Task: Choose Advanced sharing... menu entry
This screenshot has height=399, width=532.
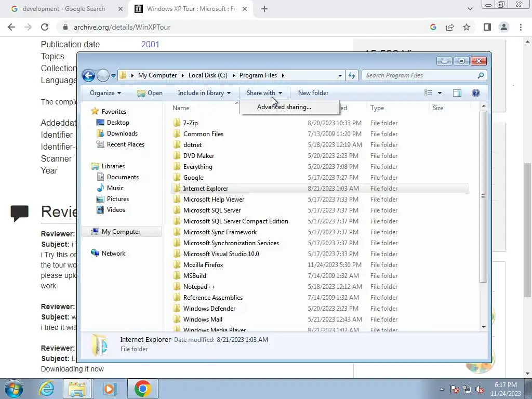Action: [284, 107]
